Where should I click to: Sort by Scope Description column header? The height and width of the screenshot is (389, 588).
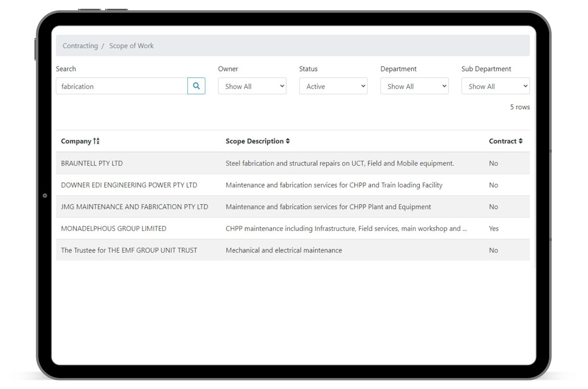(x=257, y=141)
